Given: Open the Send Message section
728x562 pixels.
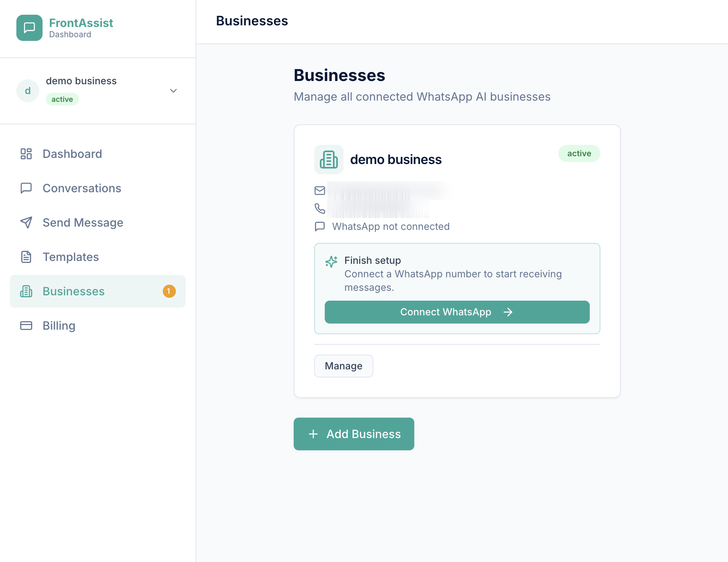Looking at the screenshot, I should point(98,223).
